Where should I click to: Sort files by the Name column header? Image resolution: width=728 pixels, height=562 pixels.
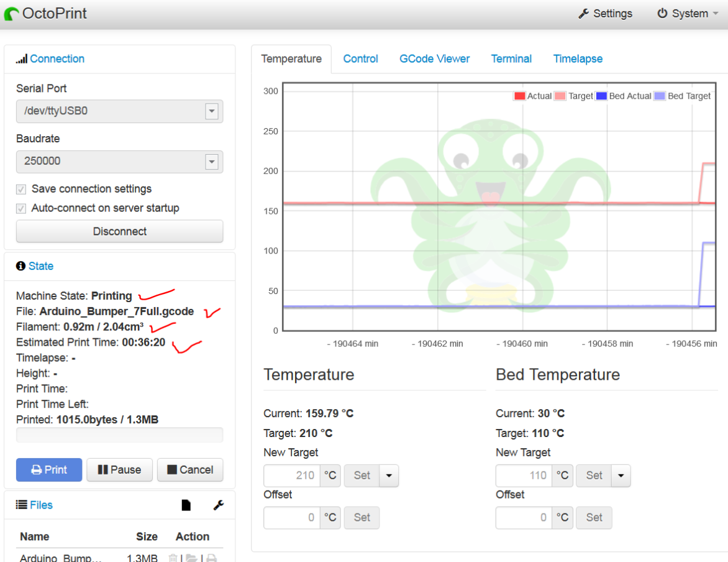tap(35, 537)
